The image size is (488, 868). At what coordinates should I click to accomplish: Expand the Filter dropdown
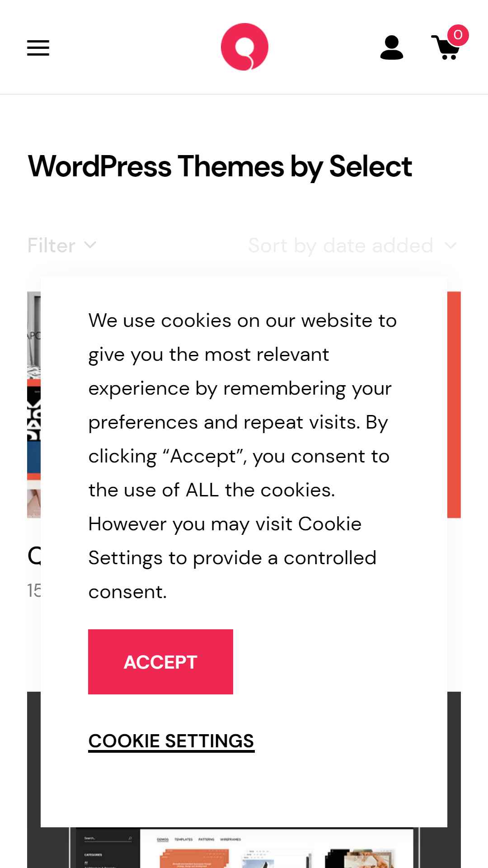click(62, 245)
